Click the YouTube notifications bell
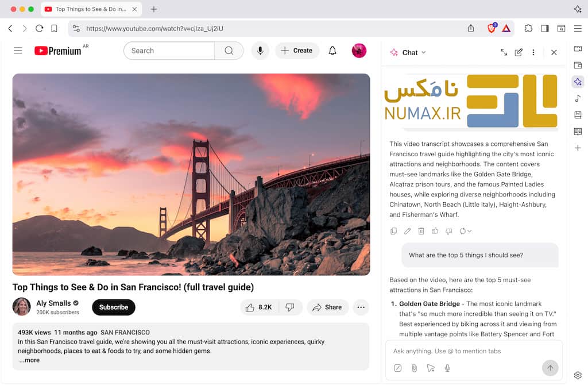588x385 pixels. click(332, 51)
